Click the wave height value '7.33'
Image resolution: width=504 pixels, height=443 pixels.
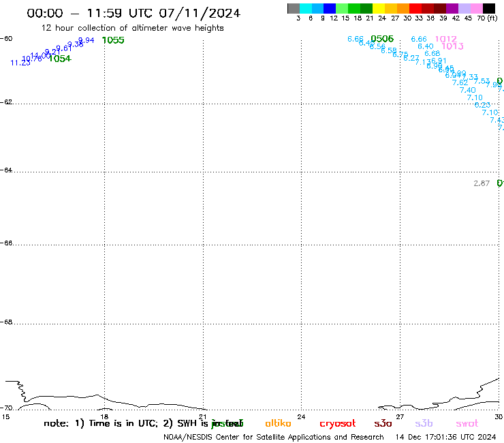point(470,77)
